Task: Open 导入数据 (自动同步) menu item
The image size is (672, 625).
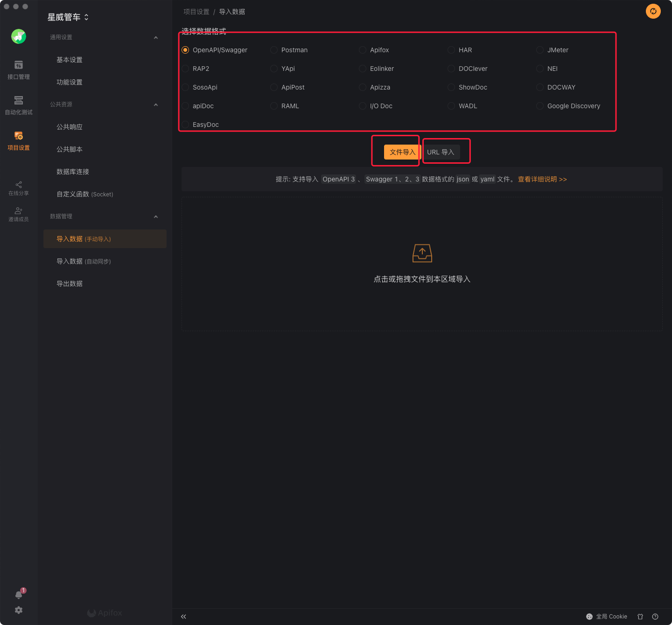Action: pyautogui.click(x=105, y=261)
